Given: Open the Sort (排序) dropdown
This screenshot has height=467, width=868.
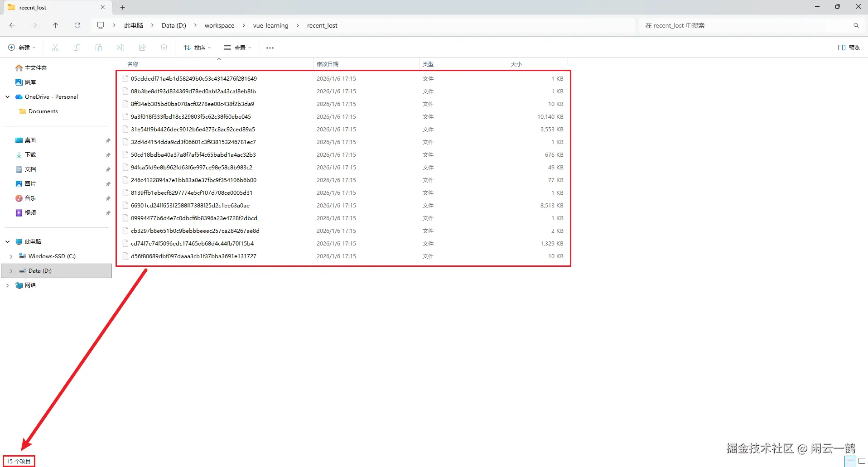Looking at the screenshot, I should point(197,48).
